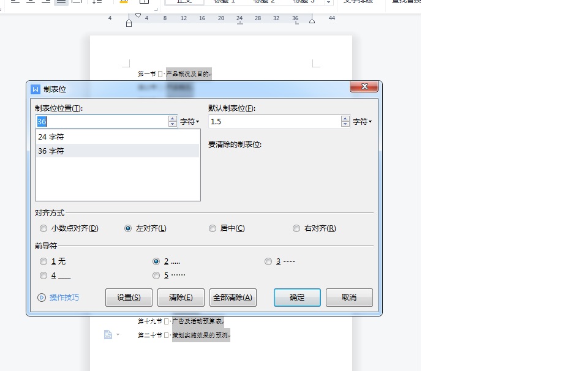This screenshot has width=588, height=371.
Task: Click the right indent marker on ruler
Action: pyautogui.click(x=312, y=21)
